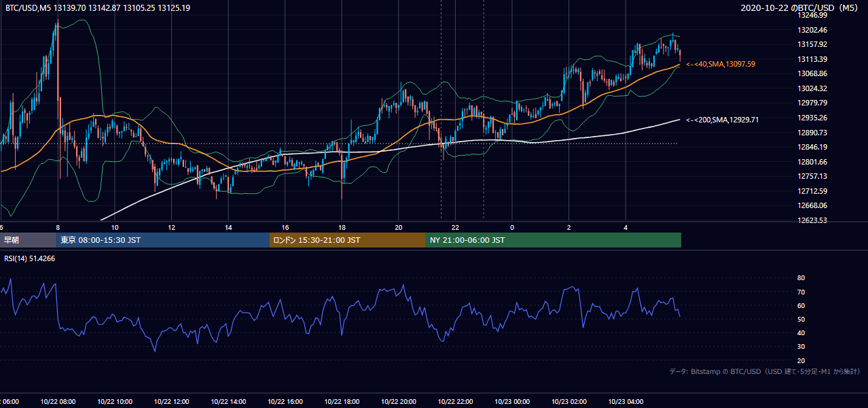The width and height of the screenshot is (868, 408).
Task: Select the ロンドン 15:30-21:00 JST session bar
Action: [x=348, y=240]
